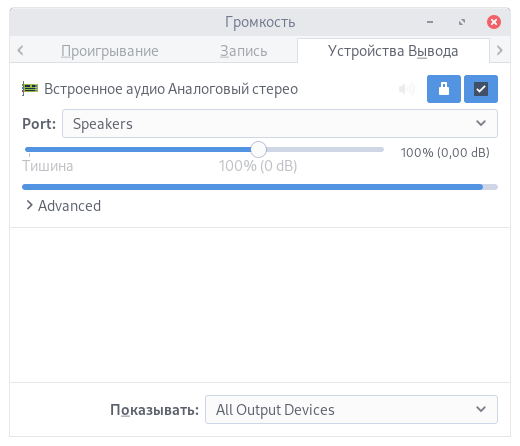The width and height of the screenshot is (520, 446).
Task: Open the Port Speakers dropdown
Action: click(x=280, y=123)
